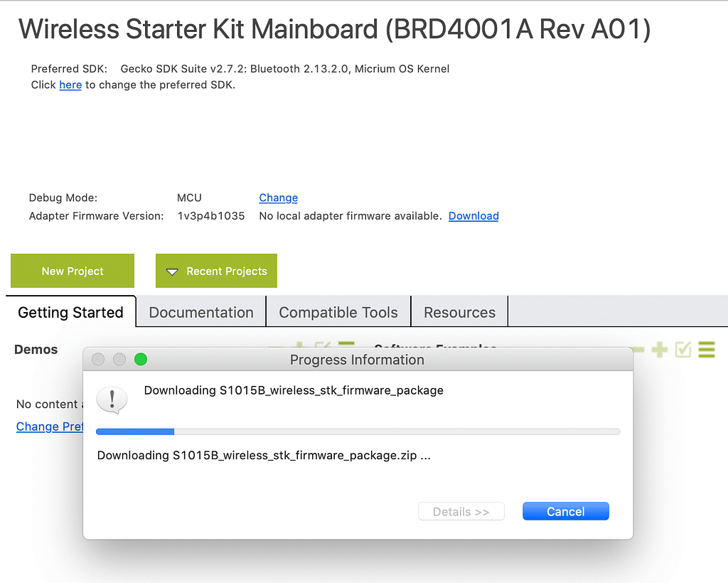
Task: Click the green zoom button on the dialog
Action: (x=141, y=359)
